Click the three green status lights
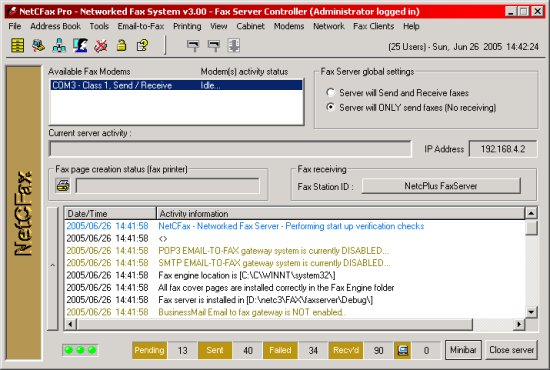 click(x=80, y=350)
